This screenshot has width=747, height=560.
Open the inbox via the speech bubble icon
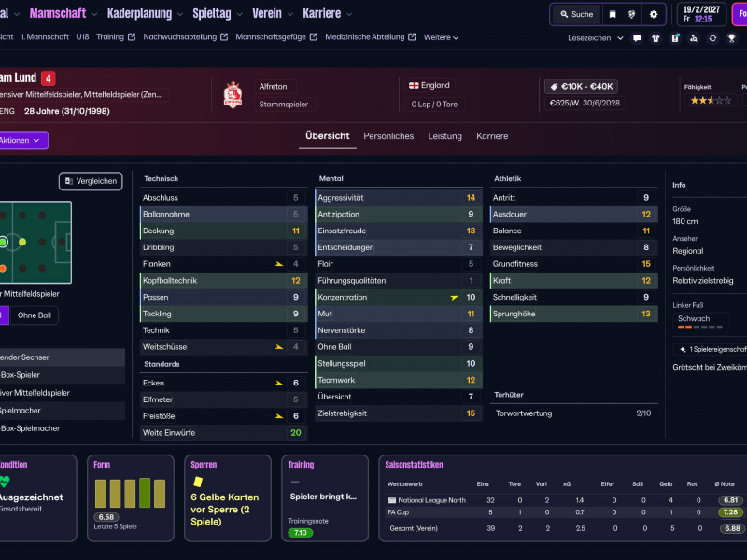coord(637,38)
